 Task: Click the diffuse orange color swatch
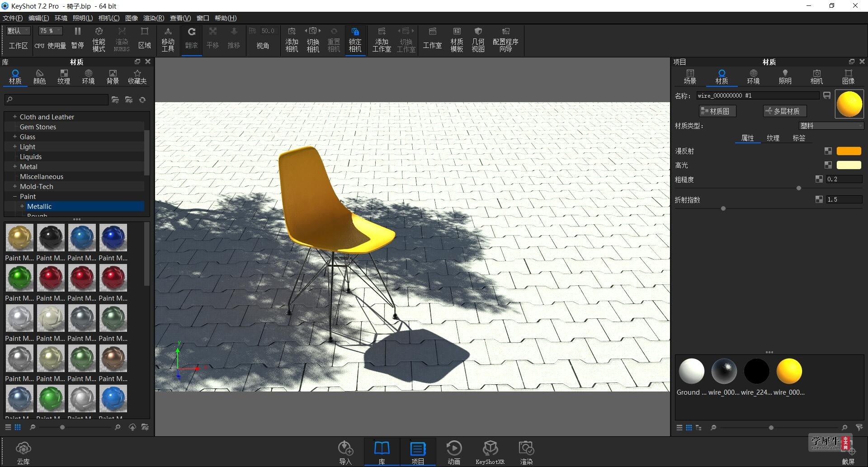849,151
